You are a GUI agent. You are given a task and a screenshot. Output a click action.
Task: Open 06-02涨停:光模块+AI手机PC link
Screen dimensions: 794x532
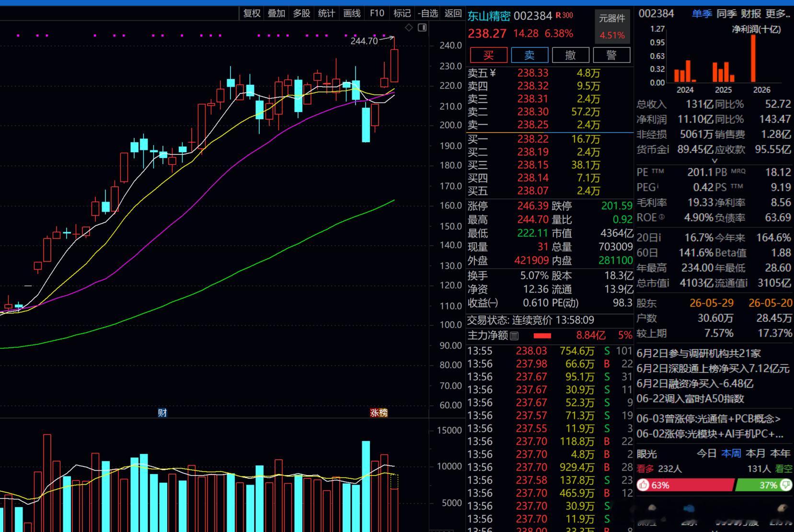coord(710,434)
